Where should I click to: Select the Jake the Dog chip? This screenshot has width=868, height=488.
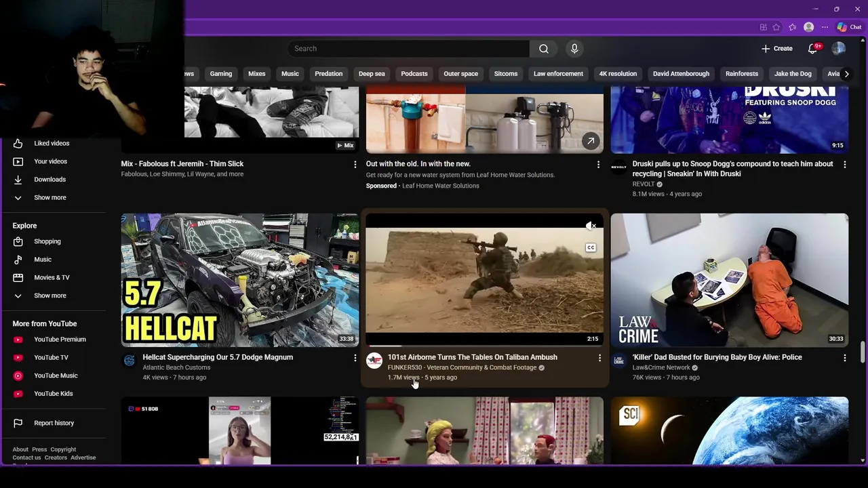pos(793,74)
